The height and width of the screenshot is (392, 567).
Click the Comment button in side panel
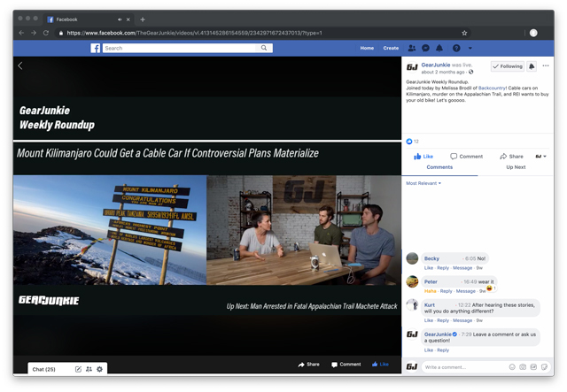(467, 157)
